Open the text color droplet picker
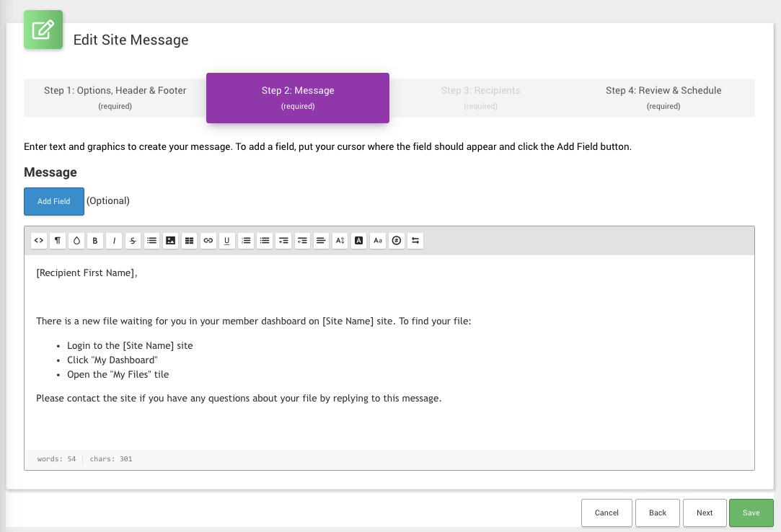Image resolution: width=781 pixels, height=532 pixels. 76,241
